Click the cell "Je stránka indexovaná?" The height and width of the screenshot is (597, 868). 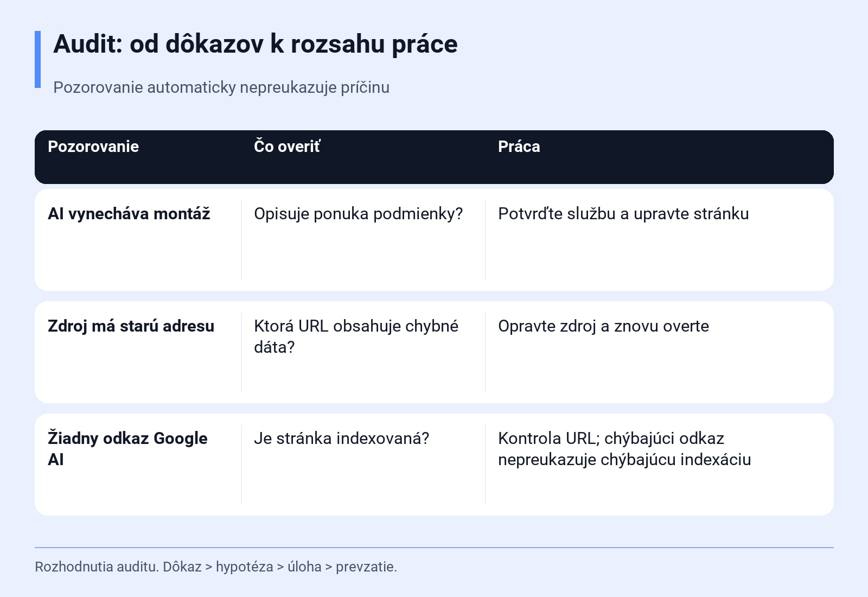(342, 439)
